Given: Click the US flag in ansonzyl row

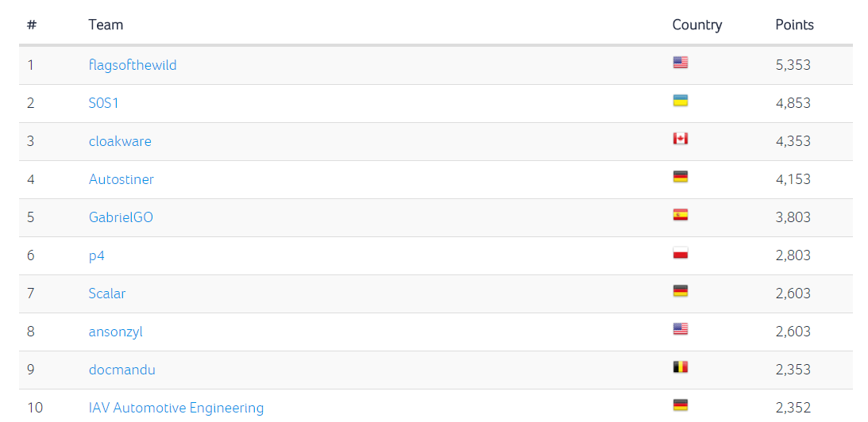Looking at the screenshot, I should coord(680,329).
